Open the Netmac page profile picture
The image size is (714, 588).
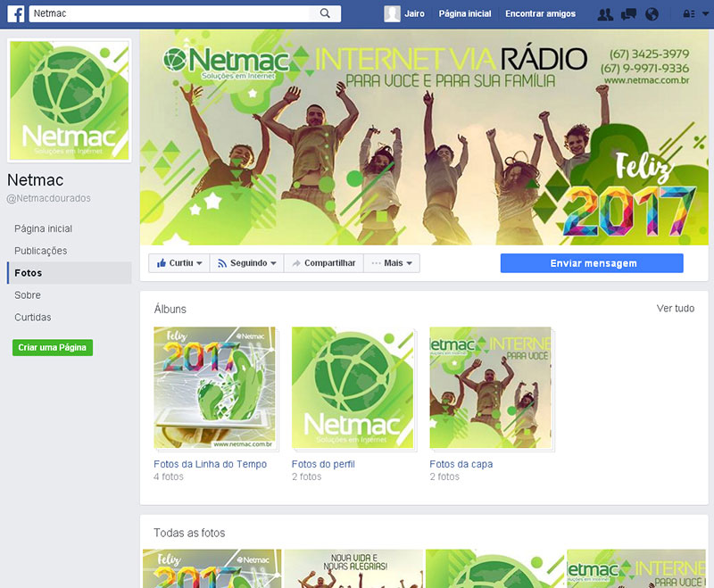point(70,100)
